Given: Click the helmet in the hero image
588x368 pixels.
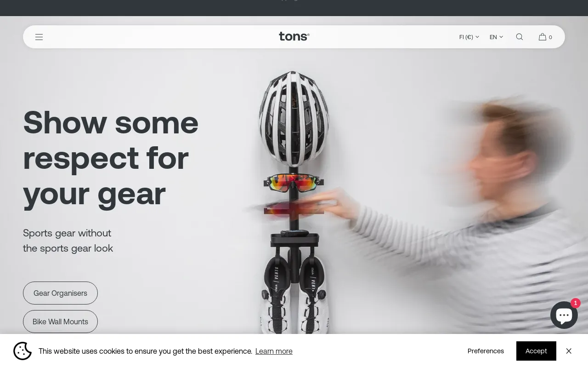Looking at the screenshot, I should click(x=294, y=119).
